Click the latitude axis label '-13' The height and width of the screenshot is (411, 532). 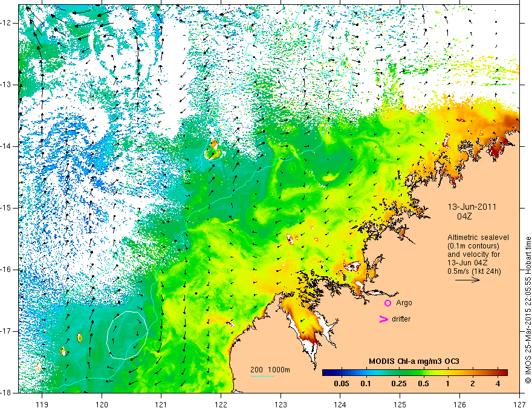click(x=7, y=85)
